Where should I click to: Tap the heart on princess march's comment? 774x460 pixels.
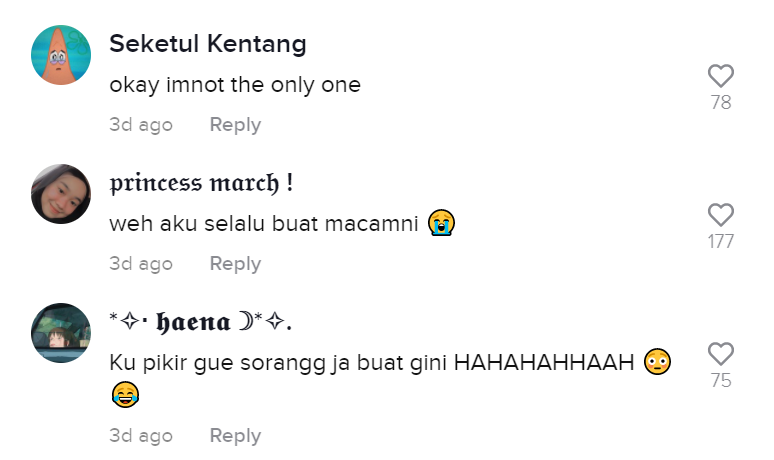(720, 215)
